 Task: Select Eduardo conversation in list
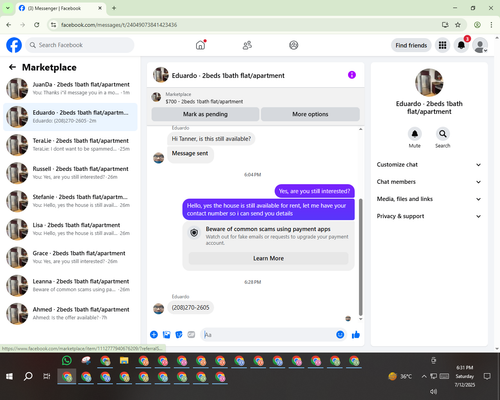point(70,117)
